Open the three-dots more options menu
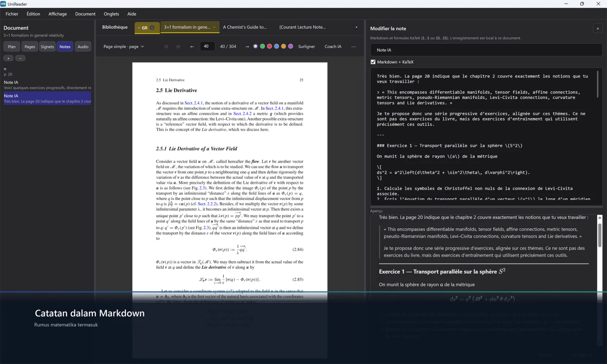This screenshot has height=364, width=607. tap(354, 47)
